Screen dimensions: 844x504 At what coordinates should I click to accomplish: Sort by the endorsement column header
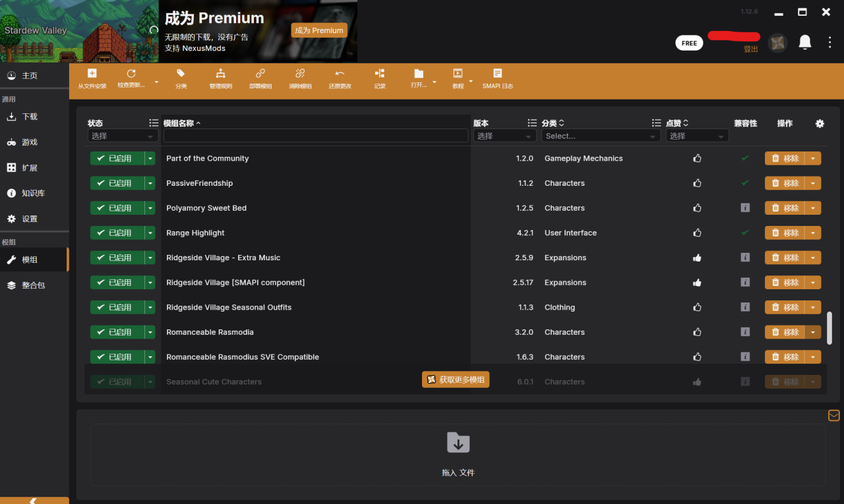tap(677, 123)
